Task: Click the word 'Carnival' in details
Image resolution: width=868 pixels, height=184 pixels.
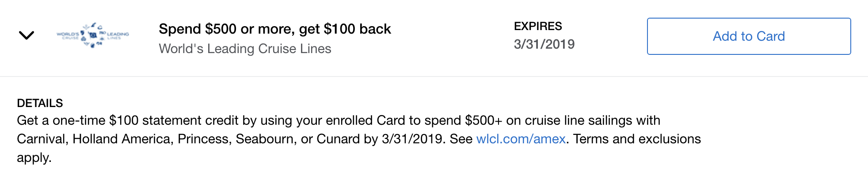Action: click(41, 139)
